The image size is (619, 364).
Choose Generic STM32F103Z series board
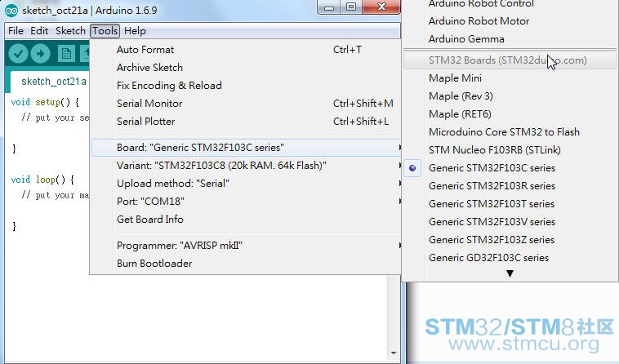pos(510,240)
